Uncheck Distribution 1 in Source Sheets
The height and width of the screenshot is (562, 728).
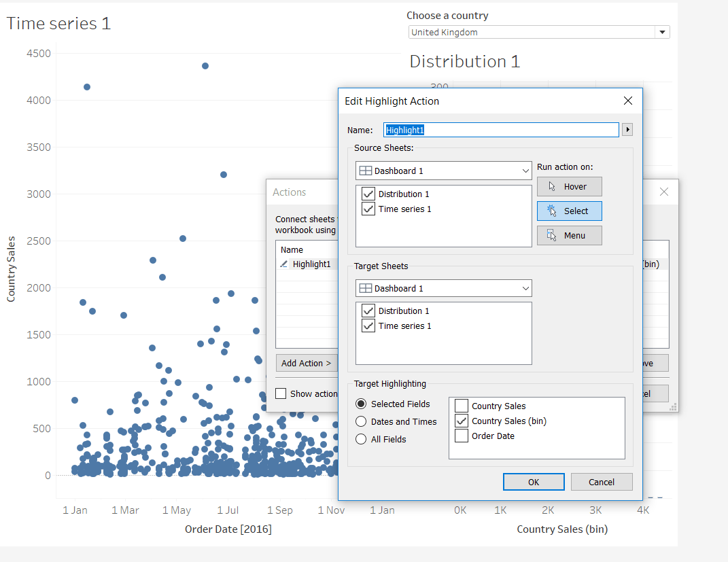[368, 194]
